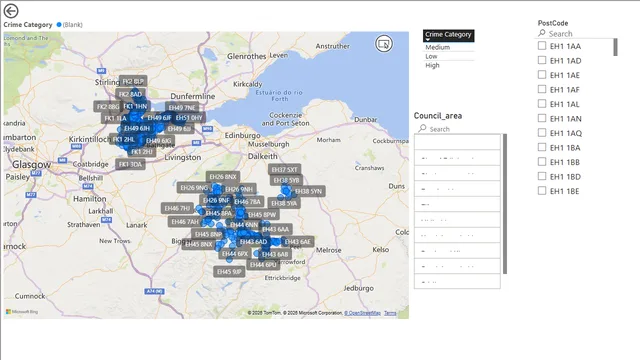Click the EH44 6PU map label

(263, 265)
